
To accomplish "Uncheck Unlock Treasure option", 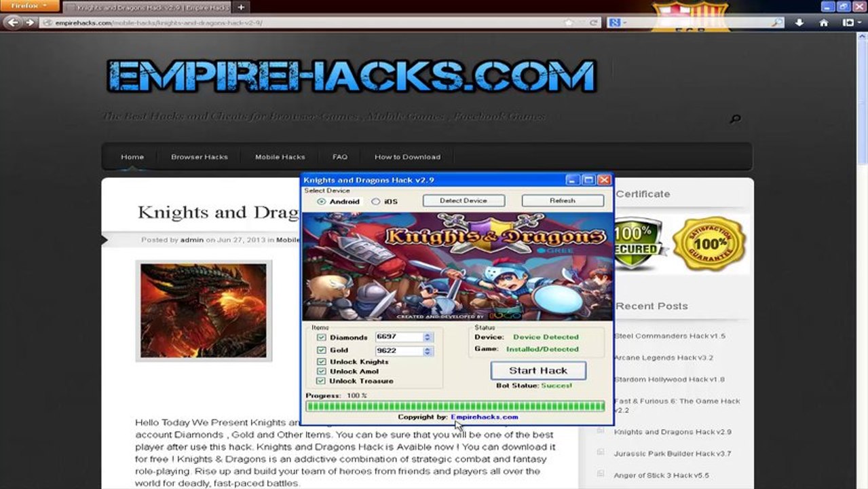I will tap(321, 381).
